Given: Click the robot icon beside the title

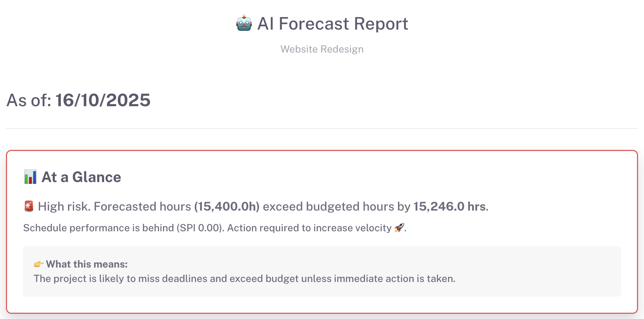Looking at the screenshot, I should (x=244, y=23).
